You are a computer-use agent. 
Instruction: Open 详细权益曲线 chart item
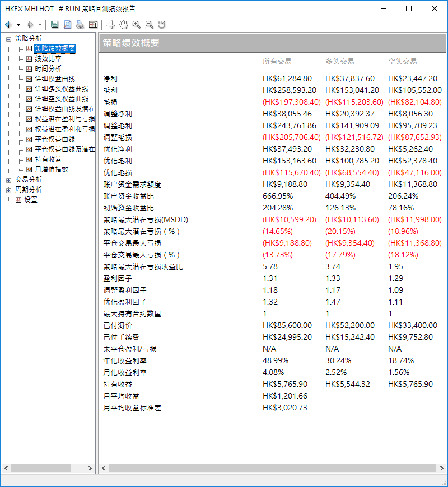[55, 79]
